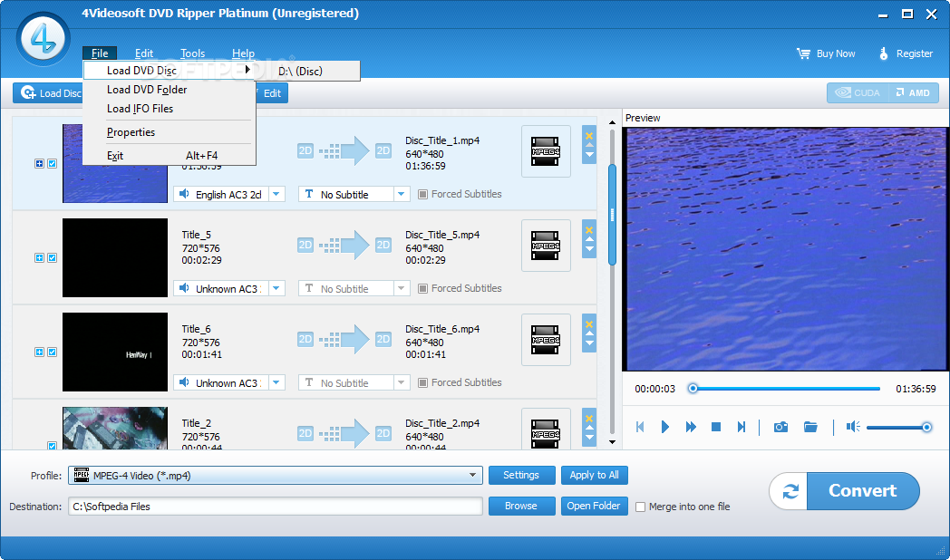The height and width of the screenshot is (560, 950).
Task: Remove Disc_Title_1 with its X icon
Action: click(x=589, y=136)
